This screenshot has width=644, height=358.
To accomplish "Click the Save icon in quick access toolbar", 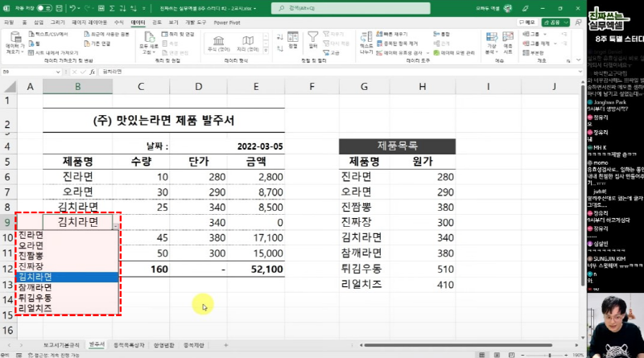I will pyautogui.click(x=59, y=8).
